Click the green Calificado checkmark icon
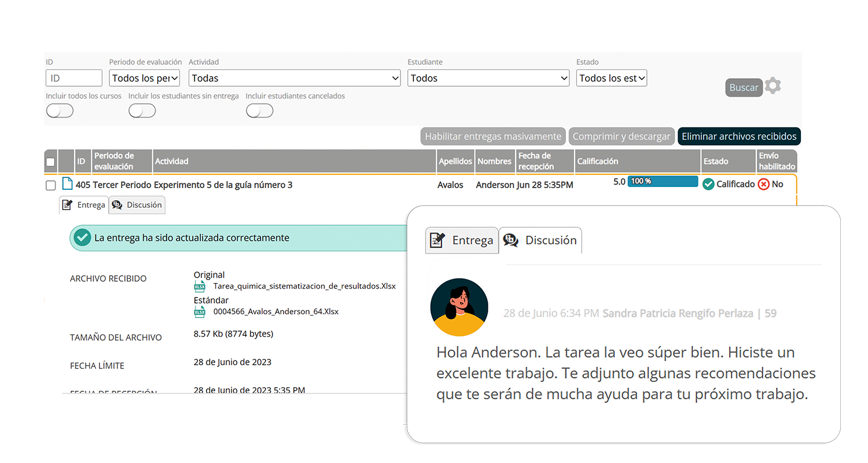 point(708,184)
